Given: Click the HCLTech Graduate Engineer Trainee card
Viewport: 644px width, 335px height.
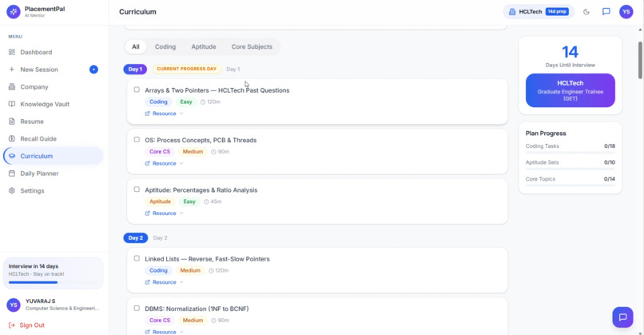Looking at the screenshot, I should pos(570,90).
